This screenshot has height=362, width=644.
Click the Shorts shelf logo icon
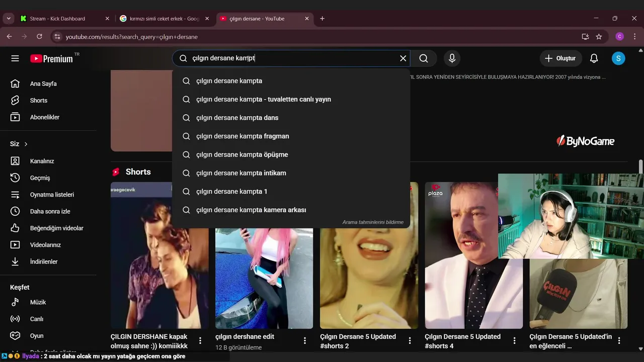(x=116, y=172)
